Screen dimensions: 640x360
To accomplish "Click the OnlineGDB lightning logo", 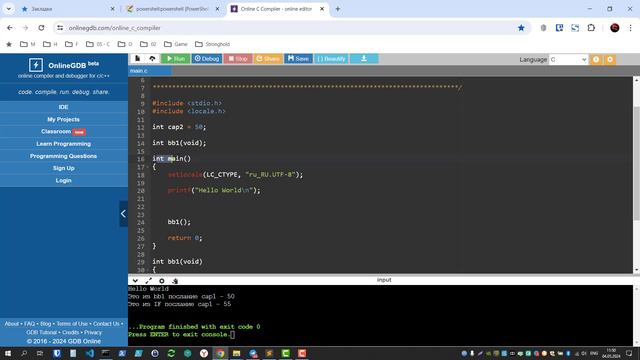I will click(x=36, y=65).
